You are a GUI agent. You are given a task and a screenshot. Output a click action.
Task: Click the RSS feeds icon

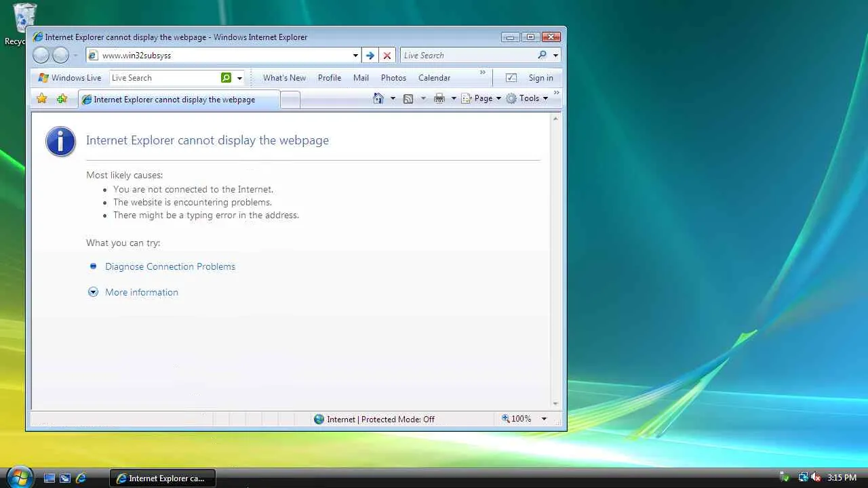point(408,99)
